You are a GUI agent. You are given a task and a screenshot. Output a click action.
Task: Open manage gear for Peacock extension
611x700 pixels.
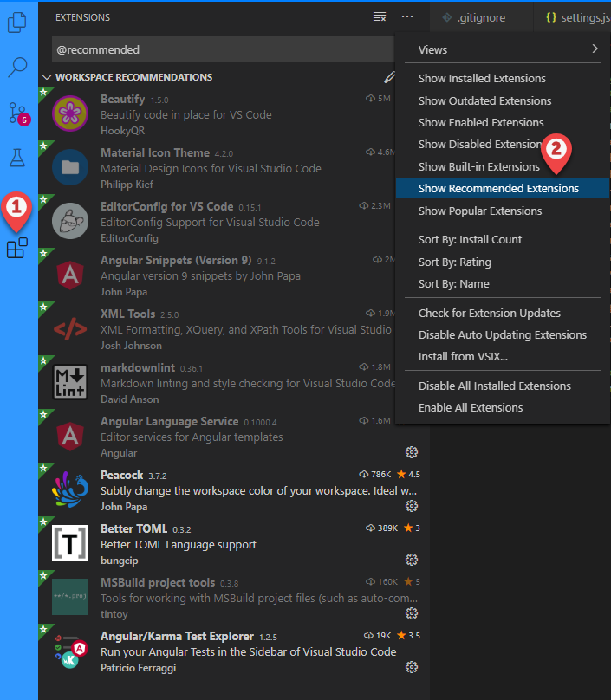pyautogui.click(x=412, y=506)
